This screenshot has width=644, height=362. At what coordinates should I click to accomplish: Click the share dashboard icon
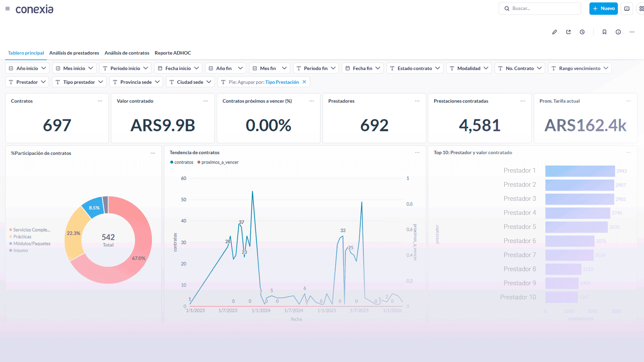tap(568, 32)
